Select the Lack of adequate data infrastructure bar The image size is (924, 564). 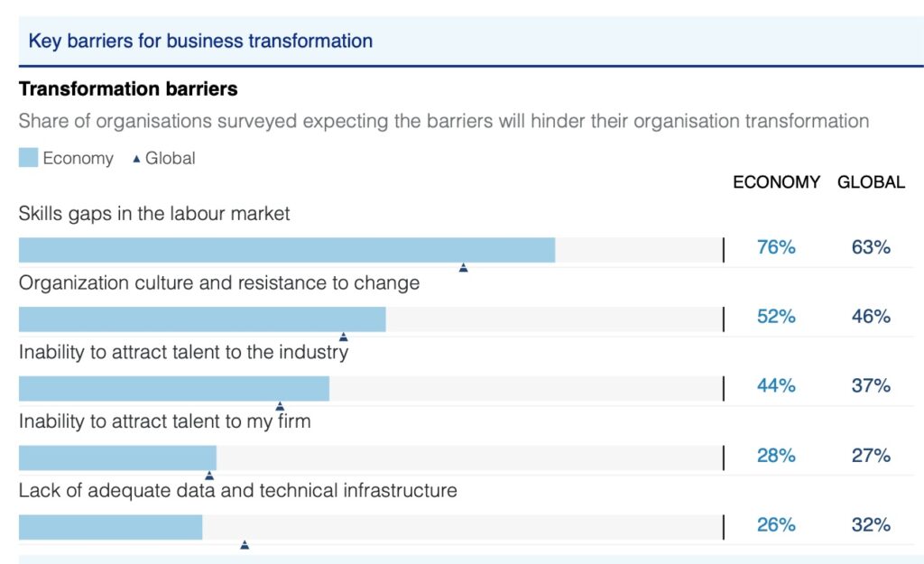[x=110, y=527]
